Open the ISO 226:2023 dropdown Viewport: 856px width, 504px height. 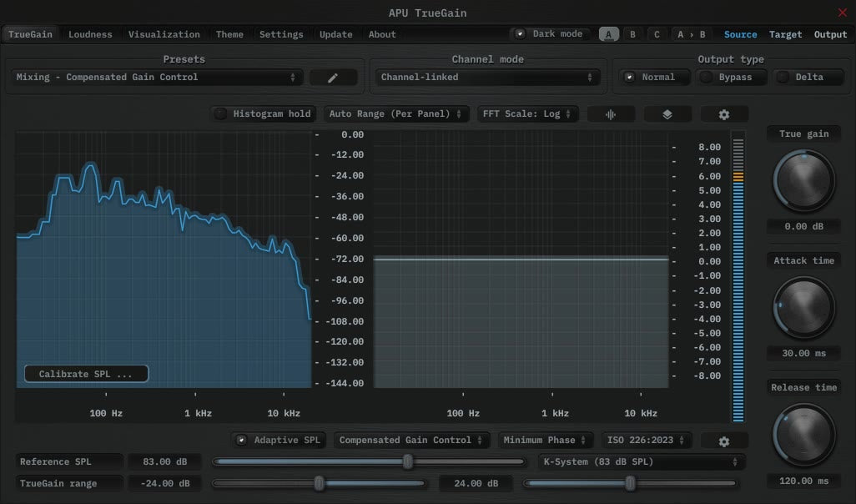tap(646, 440)
